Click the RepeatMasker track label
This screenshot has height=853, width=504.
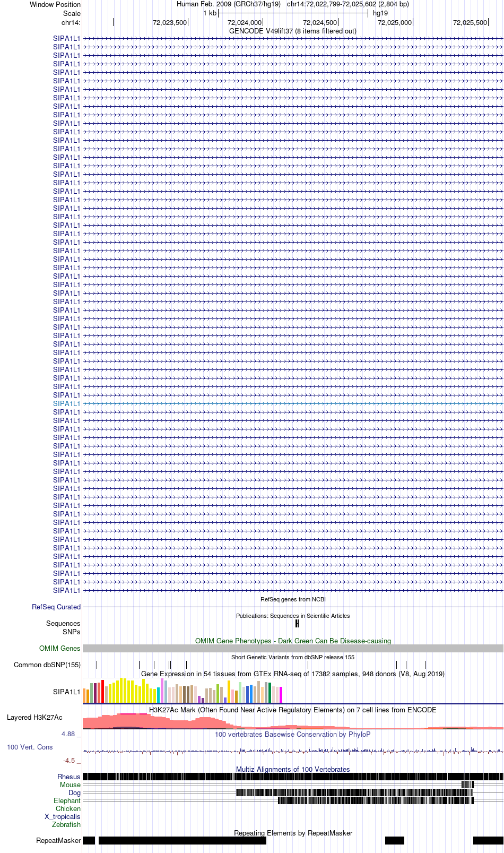pos(58,840)
